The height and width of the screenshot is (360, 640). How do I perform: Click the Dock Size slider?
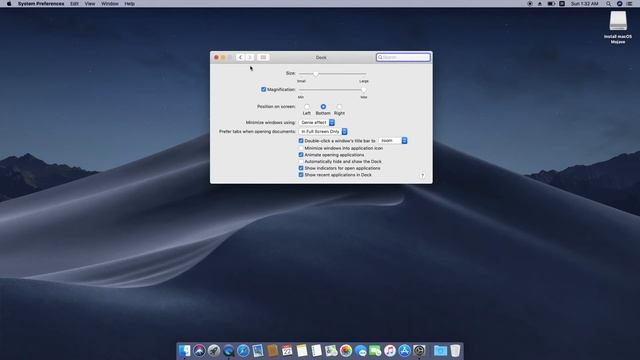point(332,74)
